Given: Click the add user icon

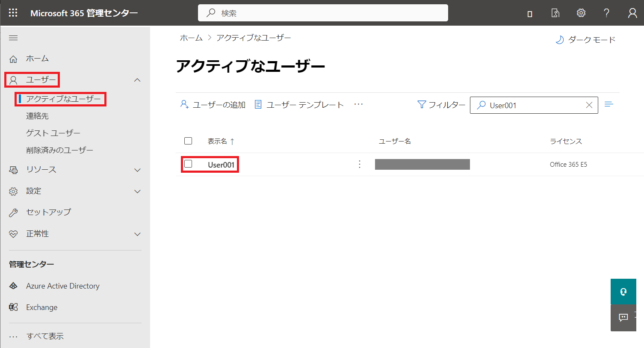Looking at the screenshot, I should (x=184, y=104).
